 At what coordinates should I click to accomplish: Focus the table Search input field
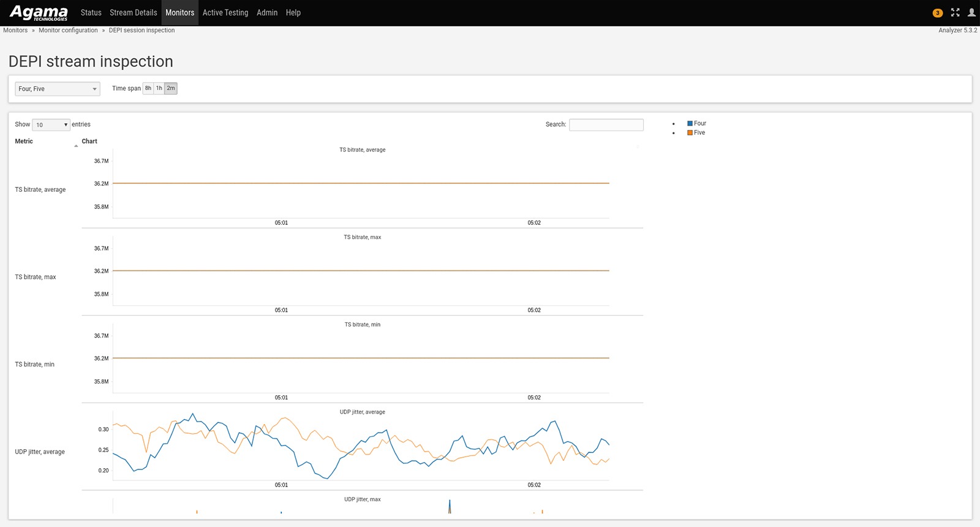pos(606,125)
